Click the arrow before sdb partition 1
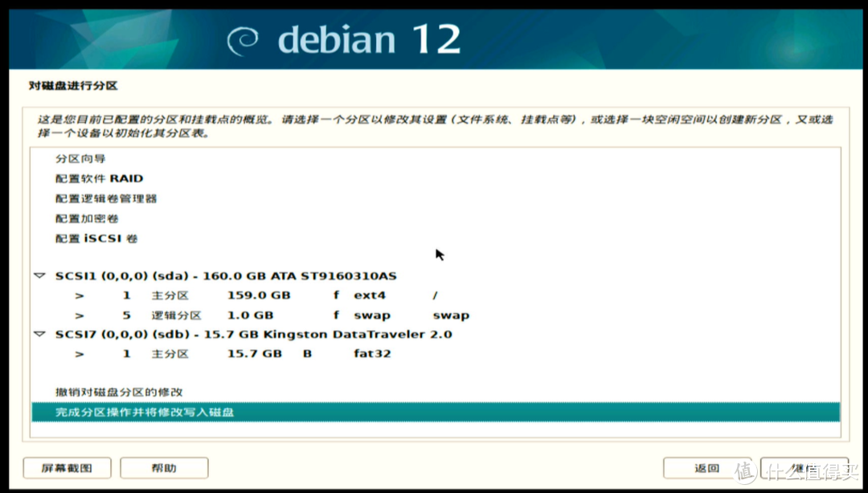The width and height of the screenshot is (868, 493). point(80,353)
